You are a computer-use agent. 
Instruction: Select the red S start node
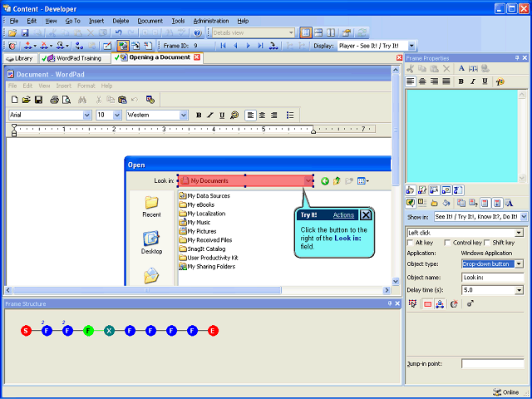(26, 331)
